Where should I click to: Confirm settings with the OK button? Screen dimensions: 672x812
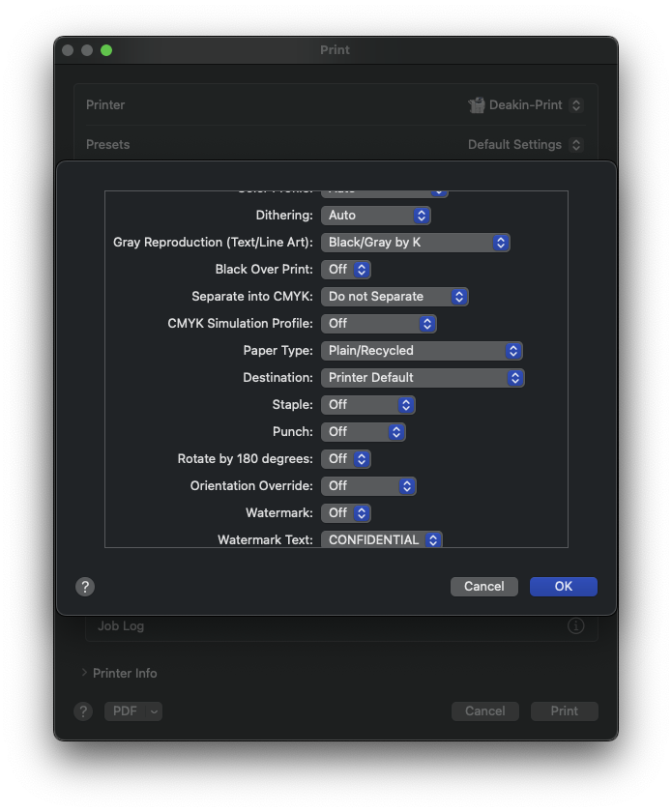(x=563, y=586)
